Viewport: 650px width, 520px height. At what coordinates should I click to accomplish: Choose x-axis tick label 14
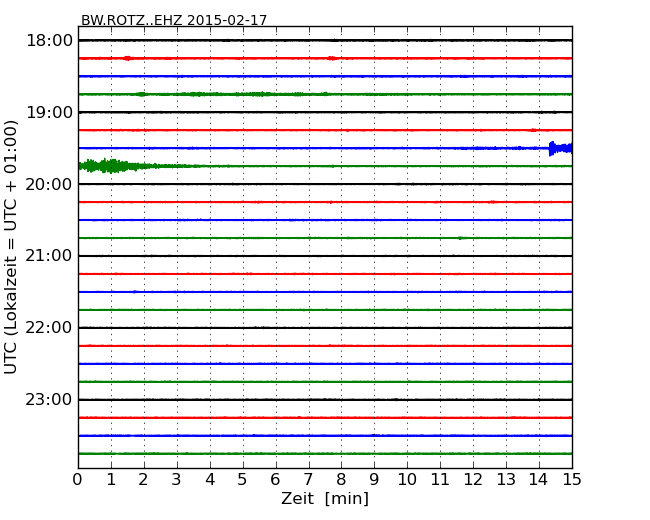(538, 480)
